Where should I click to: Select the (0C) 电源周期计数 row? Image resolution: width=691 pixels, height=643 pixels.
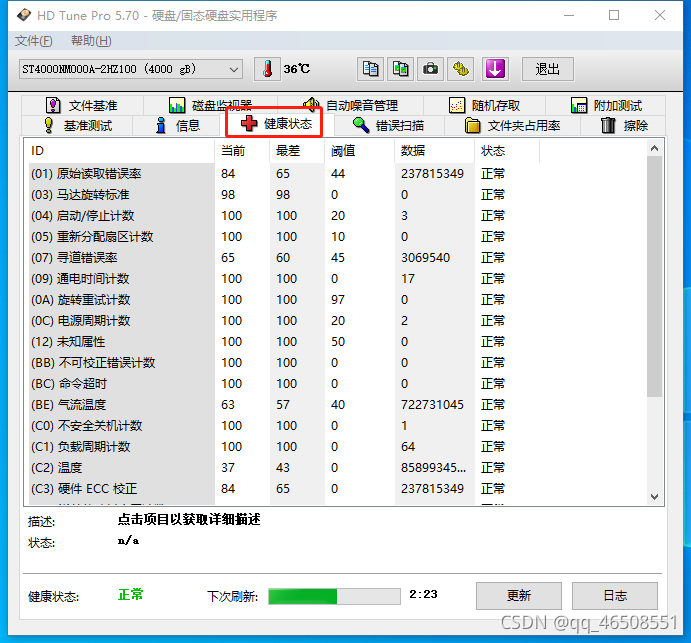coord(284,320)
